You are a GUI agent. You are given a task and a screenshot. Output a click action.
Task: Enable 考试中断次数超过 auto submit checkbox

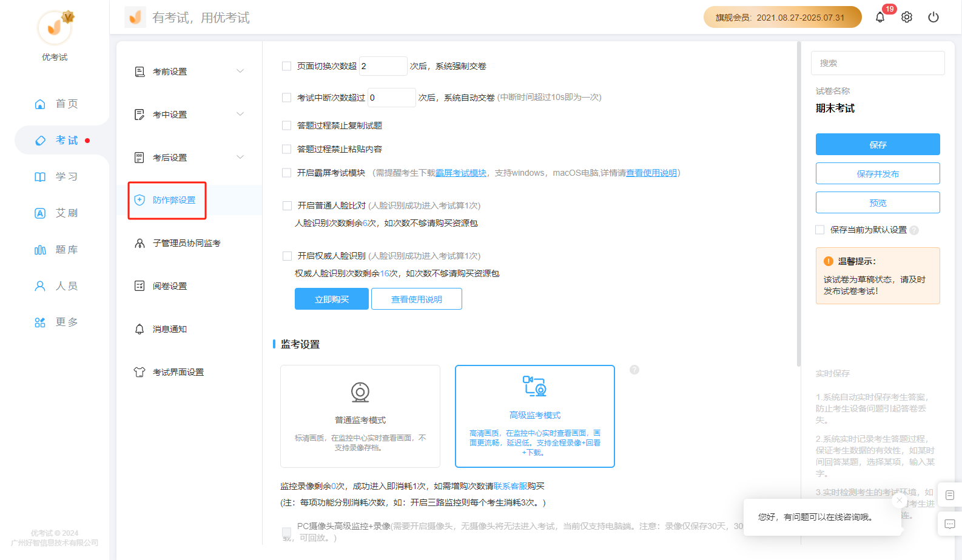(287, 97)
